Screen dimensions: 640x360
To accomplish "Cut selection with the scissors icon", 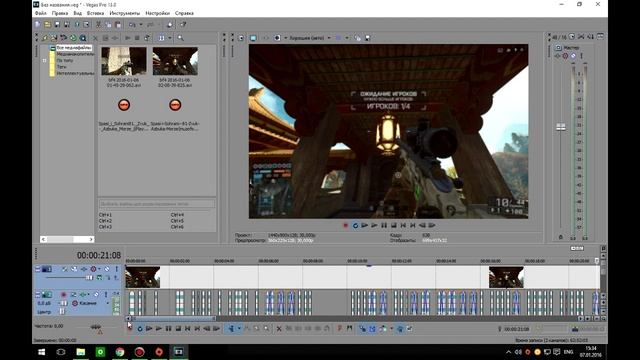I will 98,24.
